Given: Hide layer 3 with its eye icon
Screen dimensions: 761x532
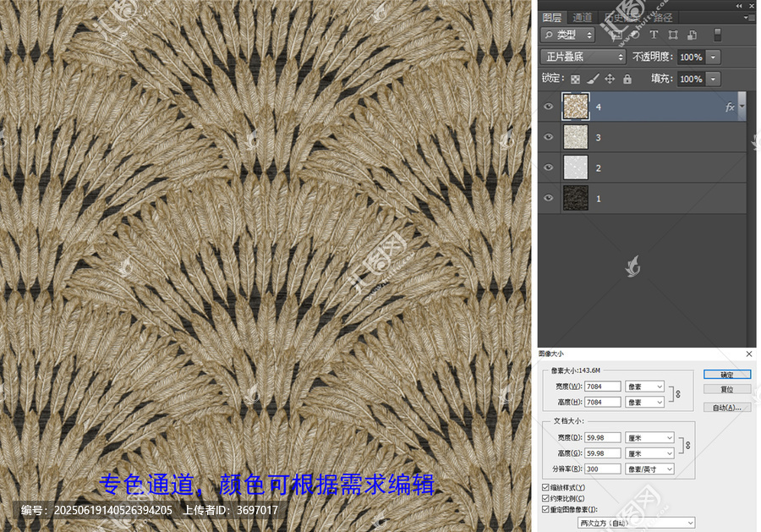Looking at the screenshot, I should click(549, 137).
